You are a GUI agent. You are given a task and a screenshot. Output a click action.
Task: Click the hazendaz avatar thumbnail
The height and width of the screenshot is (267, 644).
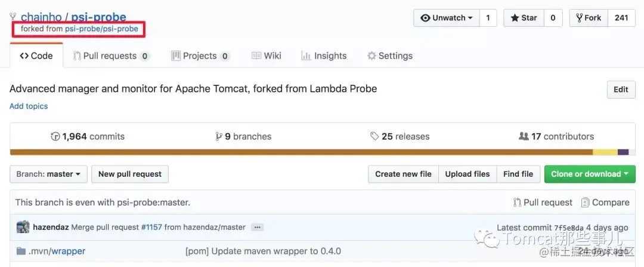(x=23, y=227)
